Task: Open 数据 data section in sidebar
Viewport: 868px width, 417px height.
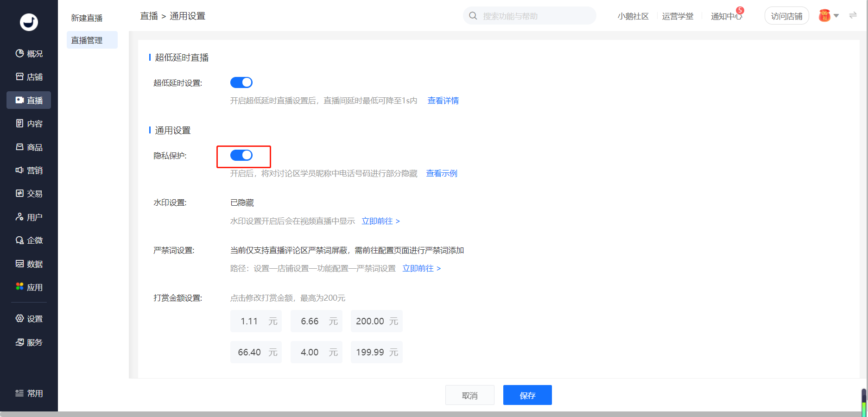Action: click(29, 264)
